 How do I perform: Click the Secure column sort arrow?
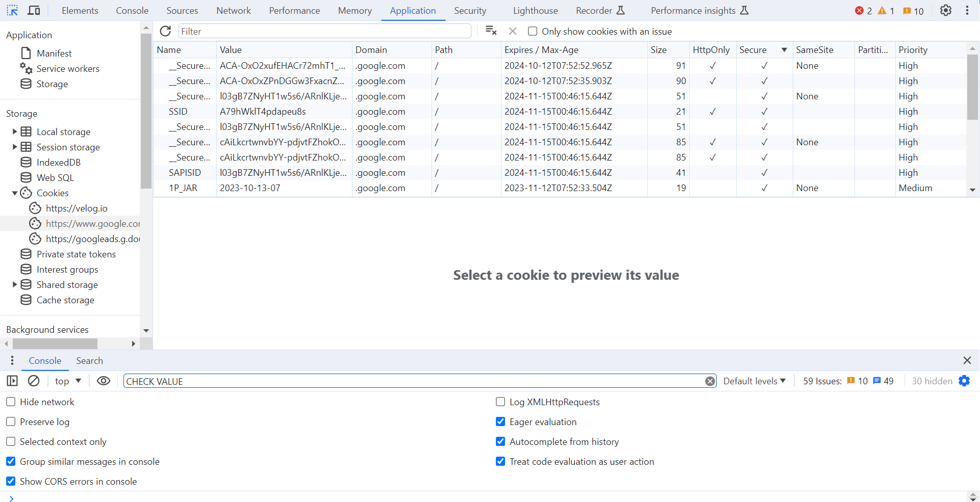[784, 50]
